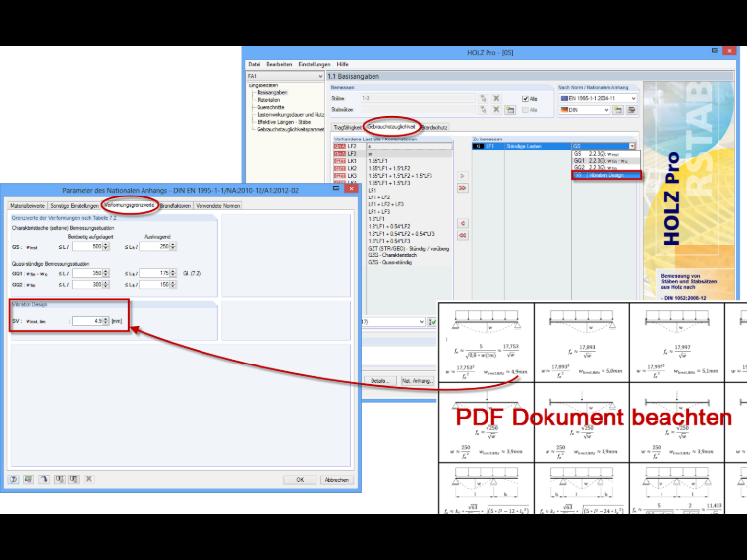
Task: Switch to the Verwendete Normen tab
Action: 218,206
